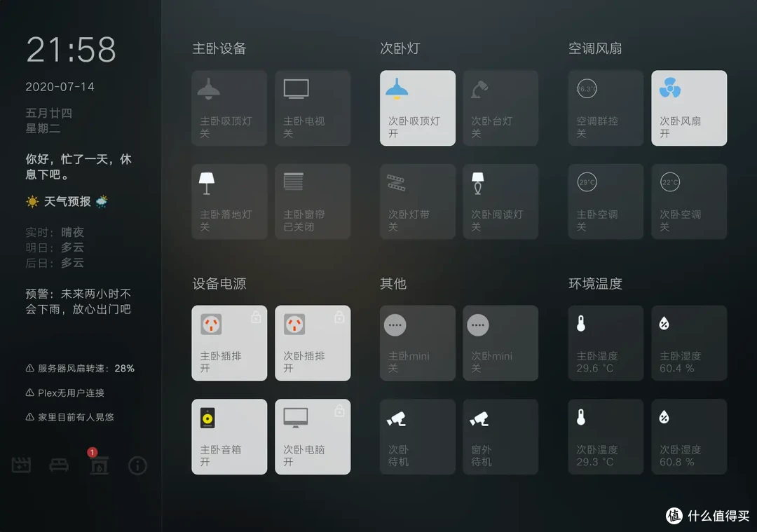Click the rain cloud icon after 天气预报

[102, 201]
